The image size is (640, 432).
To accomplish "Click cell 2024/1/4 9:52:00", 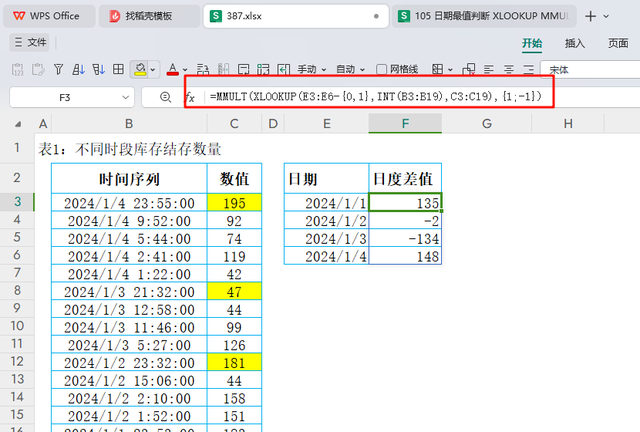I will point(129,220).
